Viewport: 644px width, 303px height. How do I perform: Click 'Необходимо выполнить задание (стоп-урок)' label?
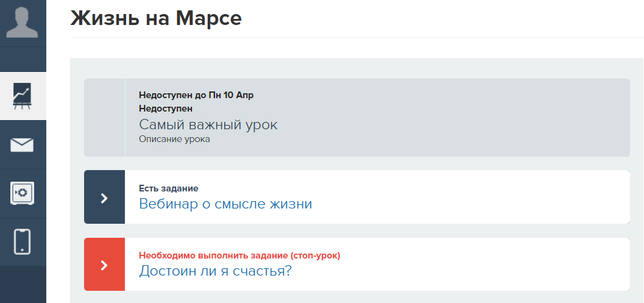[x=240, y=255]
